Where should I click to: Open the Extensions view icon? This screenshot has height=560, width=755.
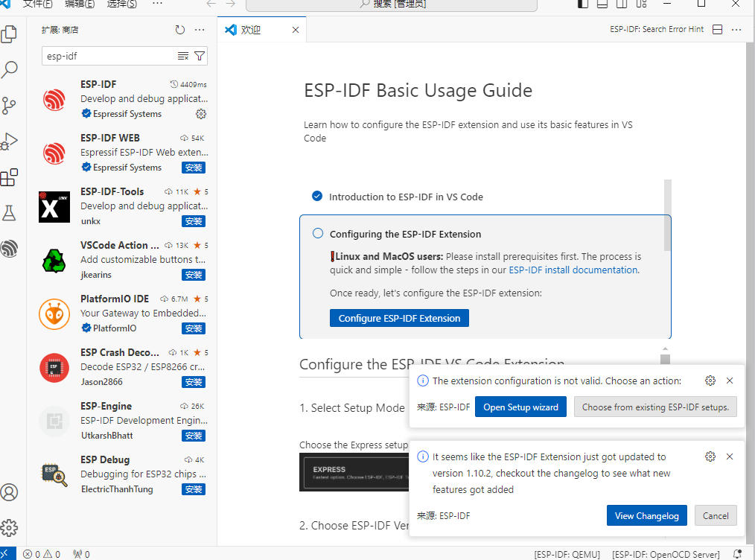click(x=9, y=178)
